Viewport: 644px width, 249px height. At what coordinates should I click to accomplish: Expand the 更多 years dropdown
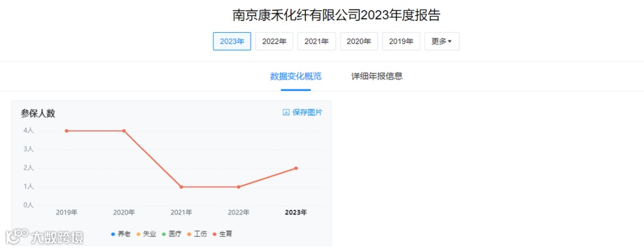(x=442, y=42)
